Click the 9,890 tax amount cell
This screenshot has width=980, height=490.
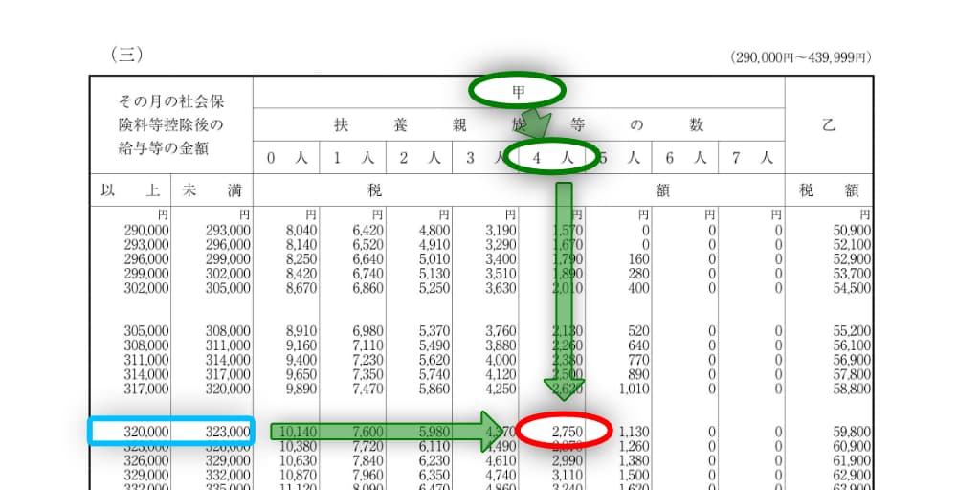click(x=301, y=389)
